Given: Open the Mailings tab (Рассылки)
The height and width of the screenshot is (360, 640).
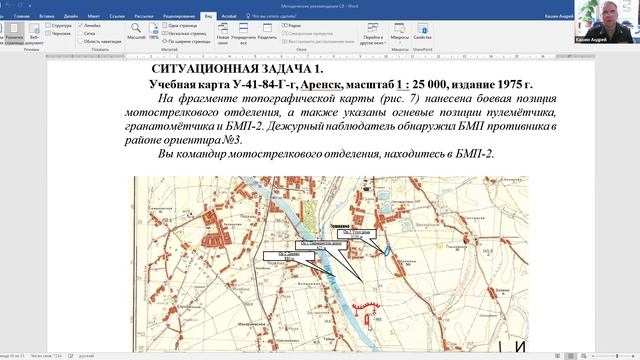Looking at the screenshot, I should (x=144, y=16).
